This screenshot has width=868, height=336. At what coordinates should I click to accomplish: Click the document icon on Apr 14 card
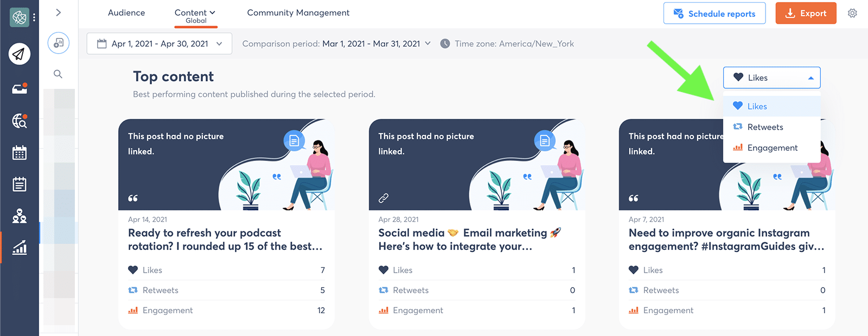(294, 141)
